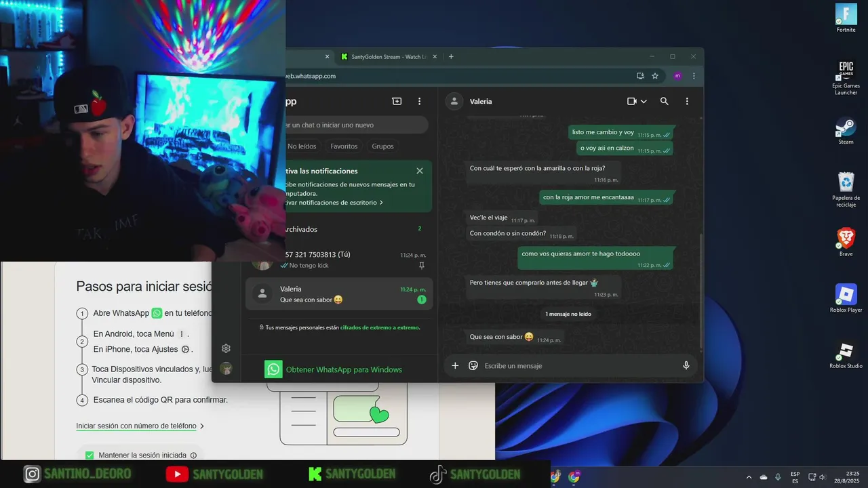
Task: Switch to the SantyGolden Stream tab
Action: click(x=389, y=56)
